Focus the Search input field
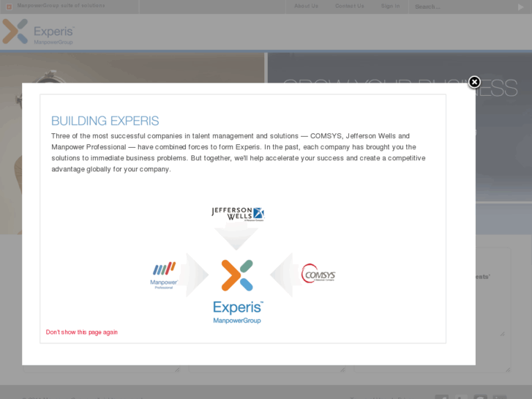This screenshot has width=532, height=399. tap(463, 7)
